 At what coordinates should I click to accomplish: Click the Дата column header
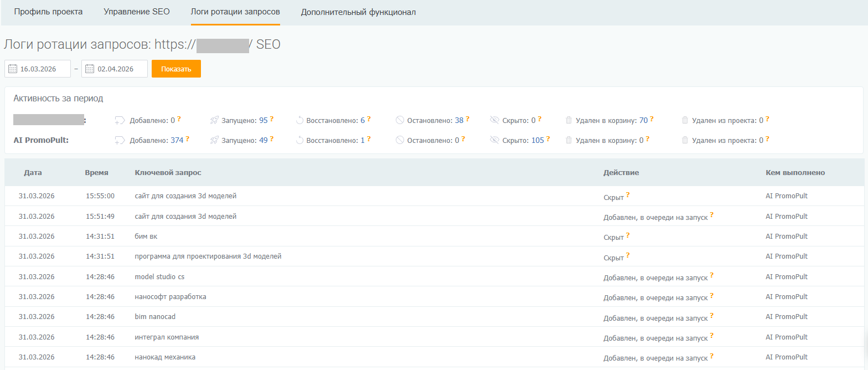coord(33,173)
